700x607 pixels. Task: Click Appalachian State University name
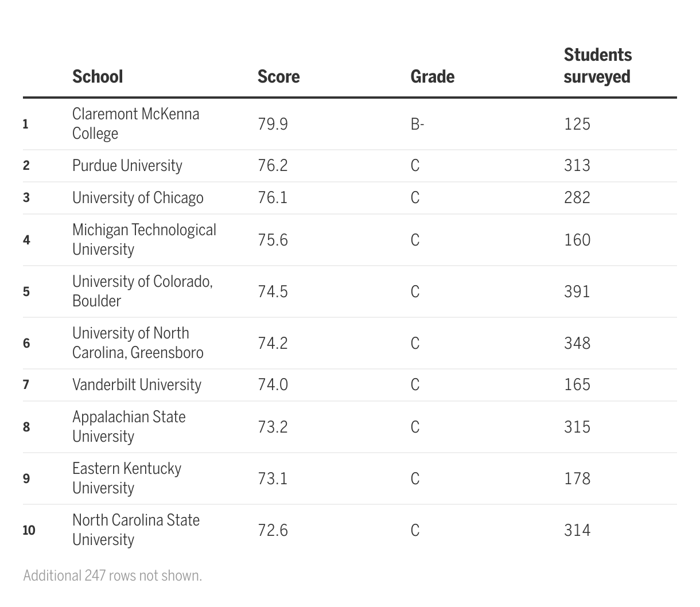point(129,426)
